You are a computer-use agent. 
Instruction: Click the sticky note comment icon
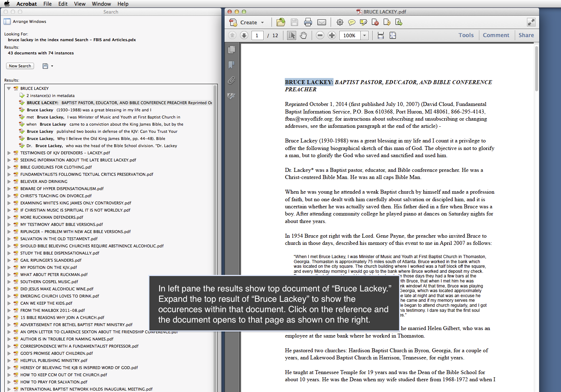pyautogui.click(x=352, y=22)
